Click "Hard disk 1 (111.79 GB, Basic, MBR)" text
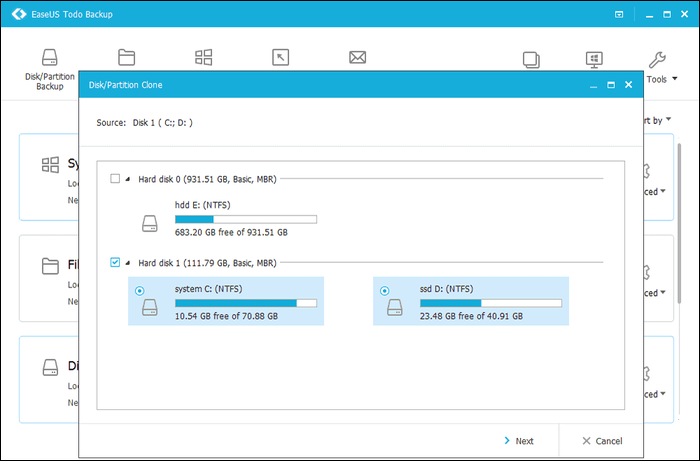This screenshot has width=700, height=461. point(207,263)
